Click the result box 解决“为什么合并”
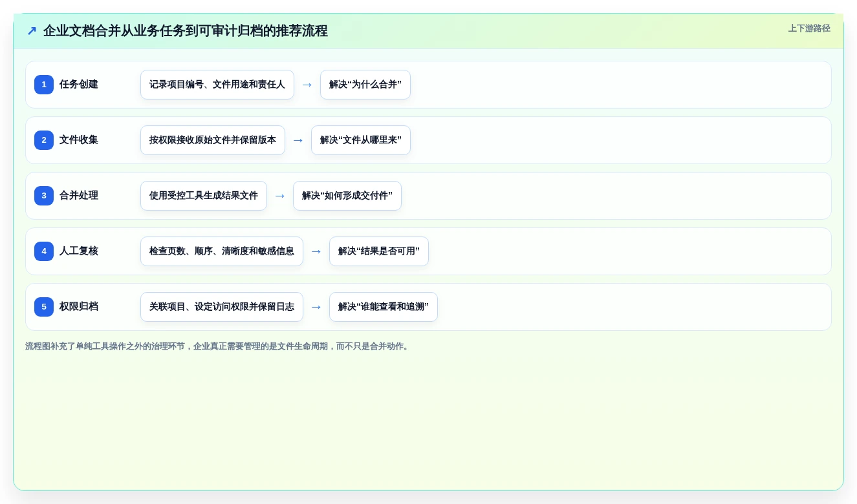857x504 pixels. pyautogui.click(x=365, y=85)
